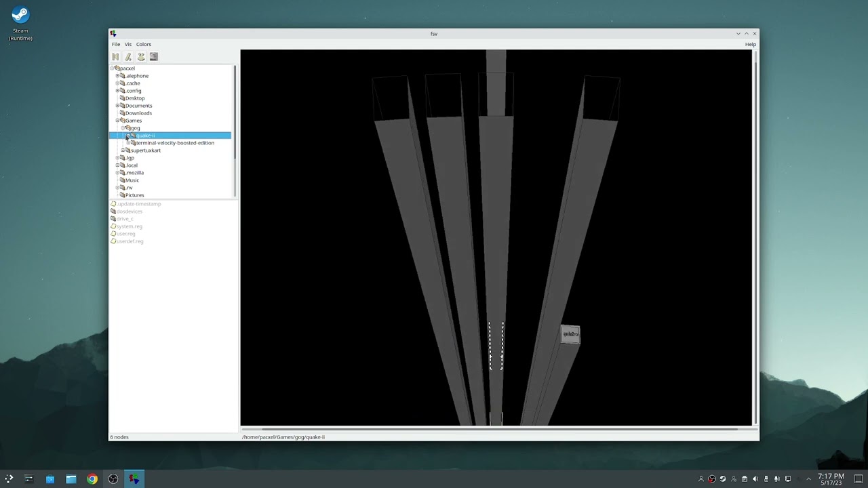The height and width of the screenshot is (488, 868).
Task: Expand the supertuxkart folder node
Action: click(123, 150)
